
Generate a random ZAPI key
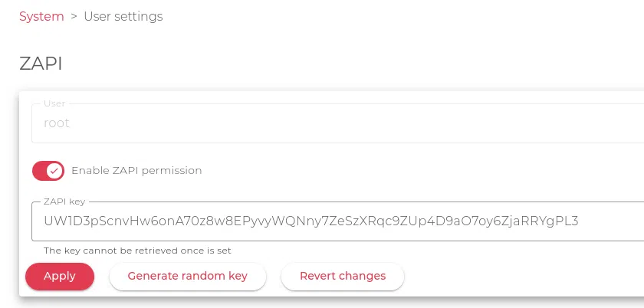[188, 276]
